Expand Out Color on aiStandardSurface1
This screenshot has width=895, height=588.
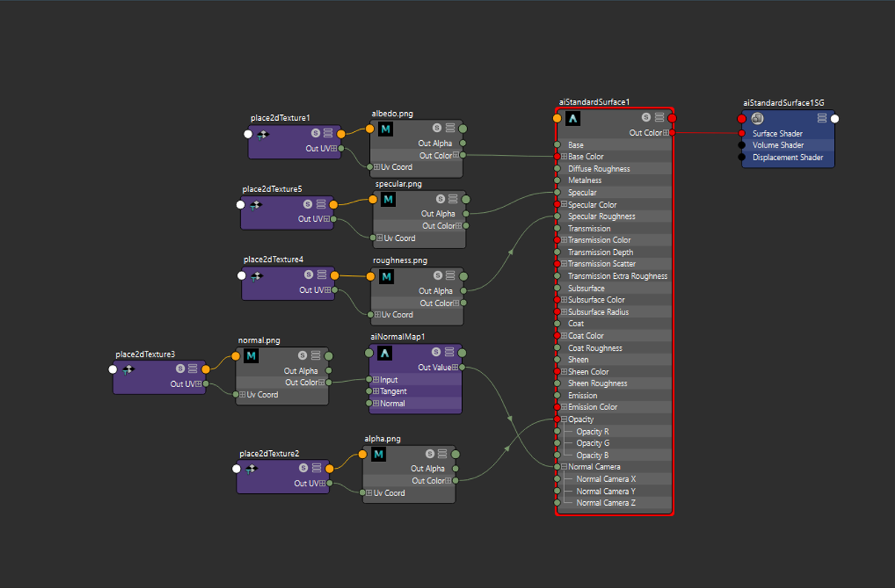tap(666, 133)
